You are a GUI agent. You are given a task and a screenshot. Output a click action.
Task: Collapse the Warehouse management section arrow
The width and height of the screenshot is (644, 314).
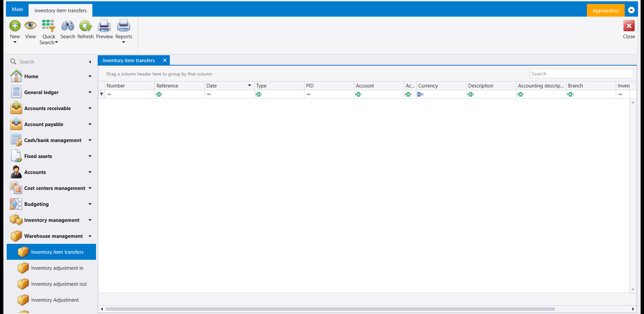(90, 236)
